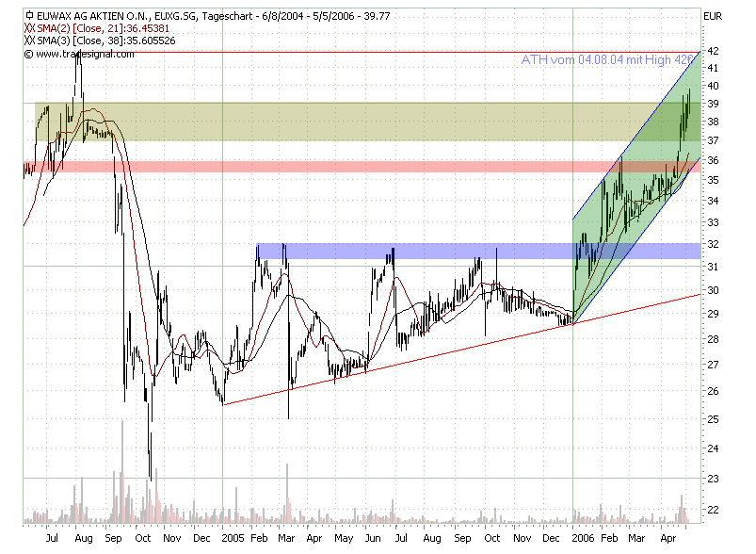Screen dimensions: 756x554
Task: Open the www.tradesignal.com copyright text
Action: pyautogui.click(x=79, y=54)
